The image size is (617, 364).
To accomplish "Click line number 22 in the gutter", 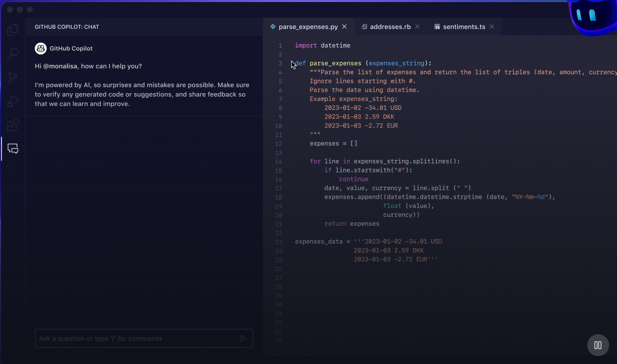I will [278, 233].
